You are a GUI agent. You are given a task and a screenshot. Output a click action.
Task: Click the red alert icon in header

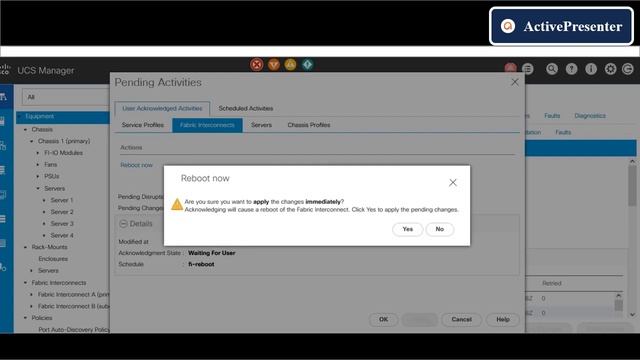[510, 68]
